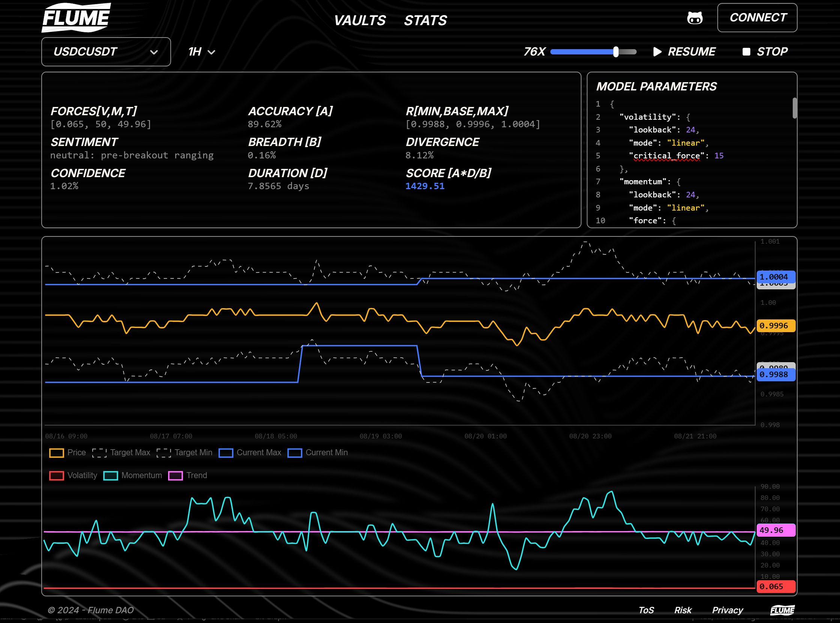This screenshot has height=623, width=840.
Task: Click the STOP square icon
Action: (x=746, y=52)
